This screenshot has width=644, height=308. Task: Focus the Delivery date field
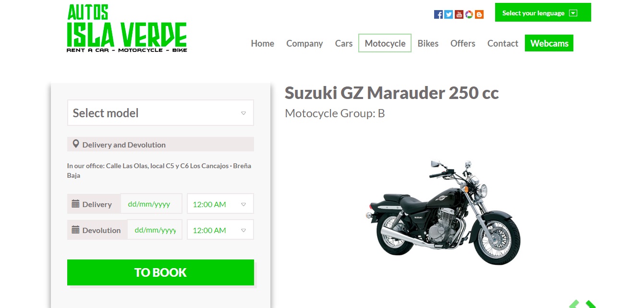pos(151,204)
